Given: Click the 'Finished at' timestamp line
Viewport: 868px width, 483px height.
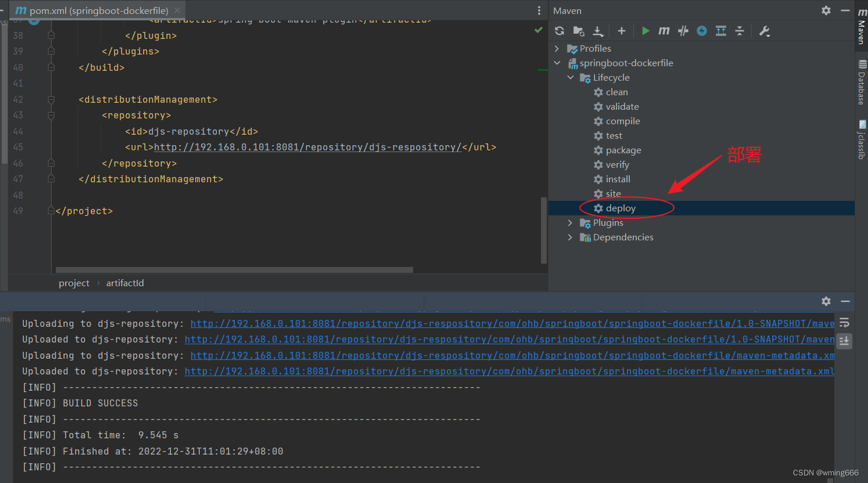Looking at the screenshot, I should click(153, 451).
